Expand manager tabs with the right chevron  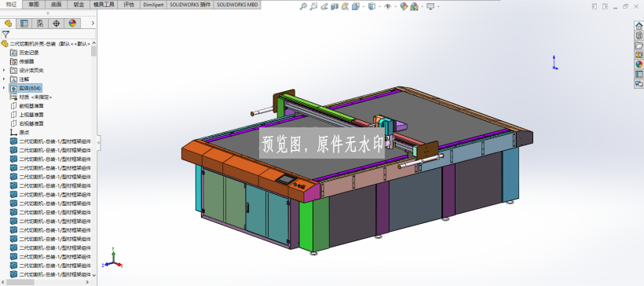point(93,24)
